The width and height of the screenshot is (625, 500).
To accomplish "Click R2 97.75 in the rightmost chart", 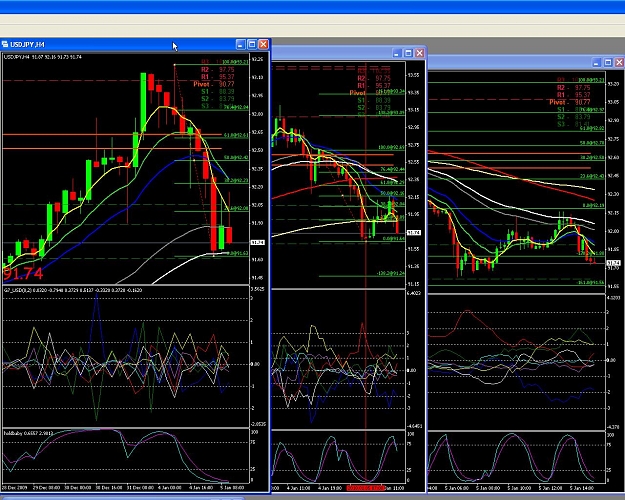I will click(x=573, y=88).
